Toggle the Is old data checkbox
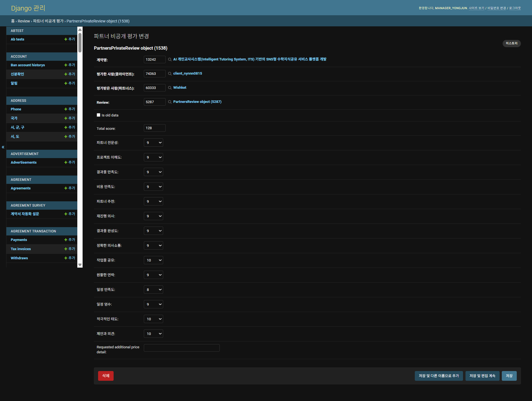 pos(98,115)
